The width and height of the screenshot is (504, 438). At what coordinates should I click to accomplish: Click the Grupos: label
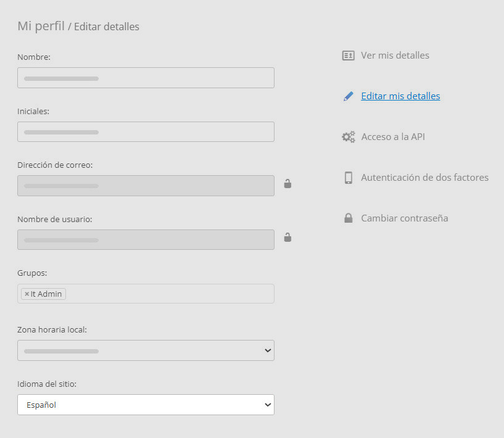(32, 273)
